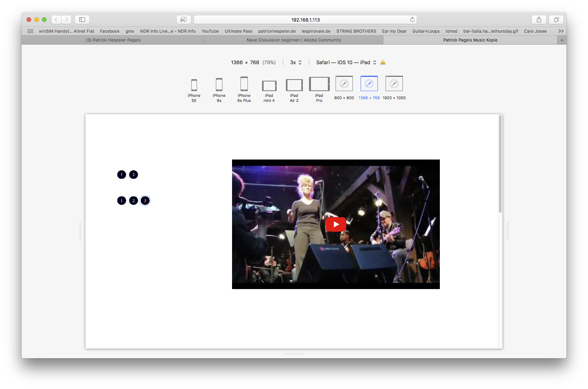Open the YouTube bookmark
588x389 pixels.
(210, 31)
